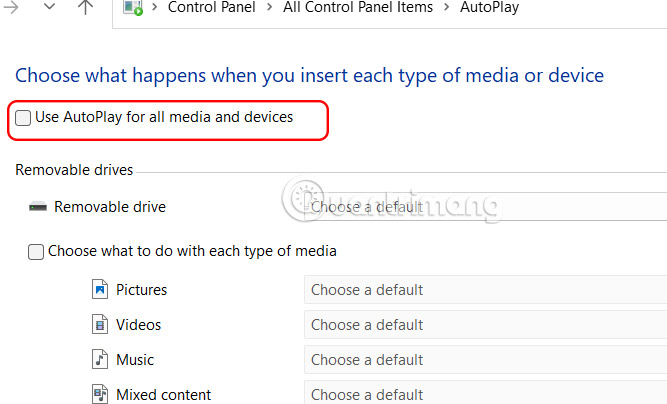Open the recent locations down chevron
The width and height of the screenshot is (667, 404).
(x=49, y=8)
